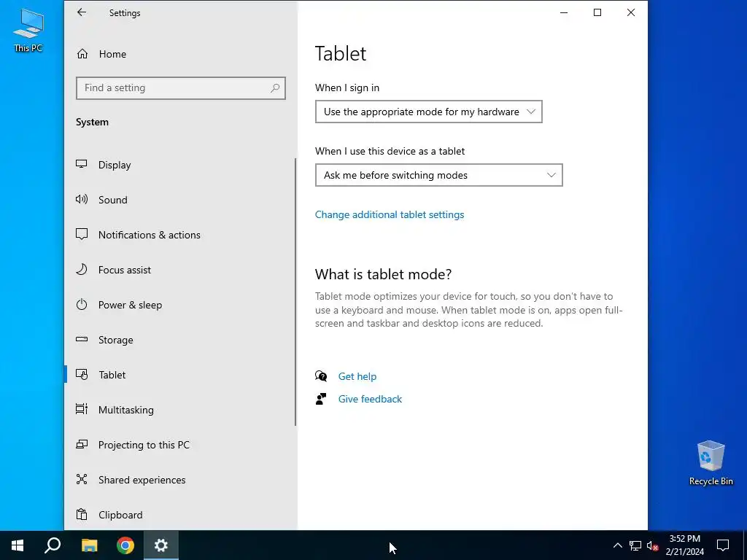Click the sidebar vertical scrollbar
This screenshot has height=560, width=747.
tap(295, 292)
